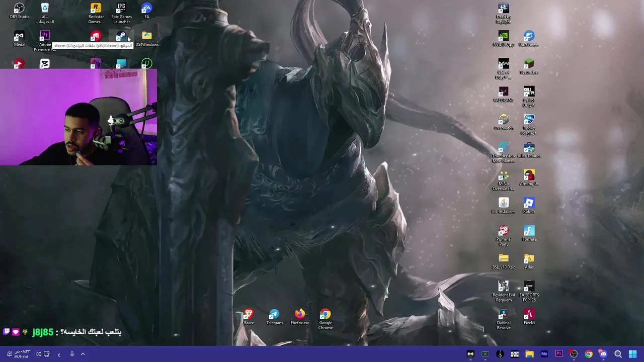Open the FiveM desktop shortcut
The image size is (644, 362).
coord(529,317)
